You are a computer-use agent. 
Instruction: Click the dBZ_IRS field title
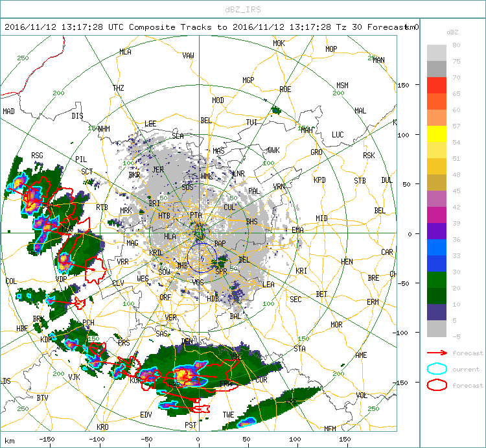point(243,10)
